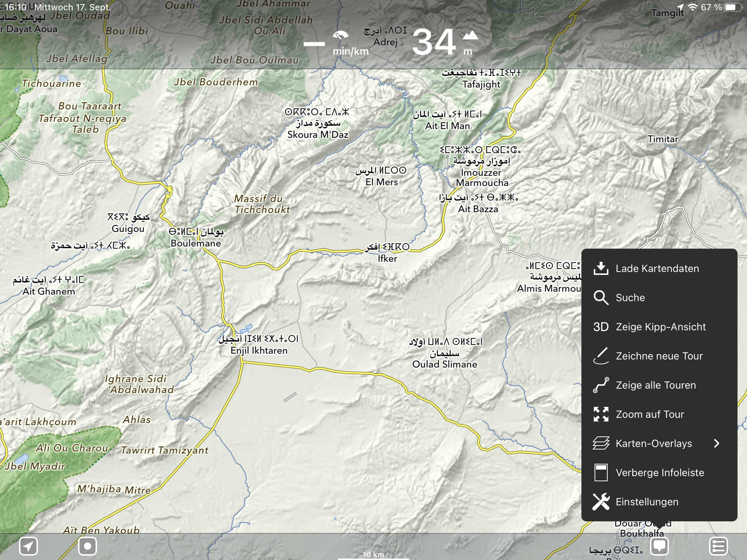The height and width of the screenshot is (560, 747).
Task: Tap the wrench icon for Einstellungen
Action: pyautogui.click(x=601, y=502)
